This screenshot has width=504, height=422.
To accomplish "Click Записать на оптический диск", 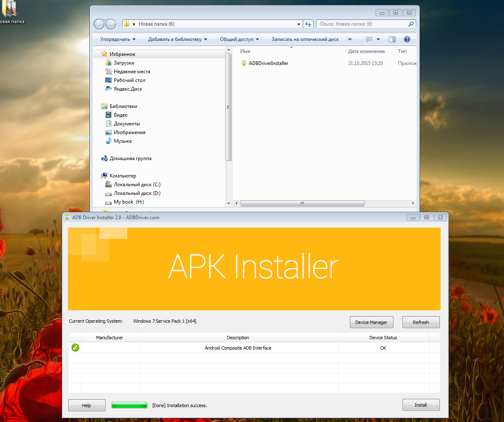I will click(x=305, y=39).
